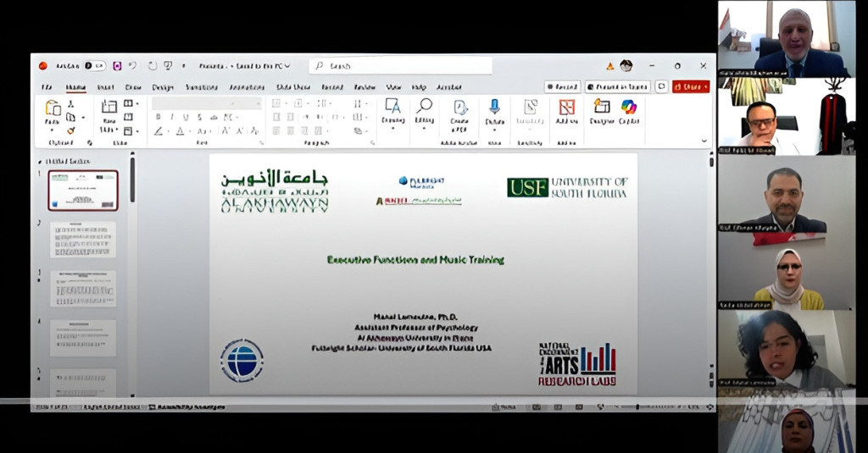Click the Record button
Image resolution: width=868 pixels, height=453 pixels.
click(x=563, y=87)
